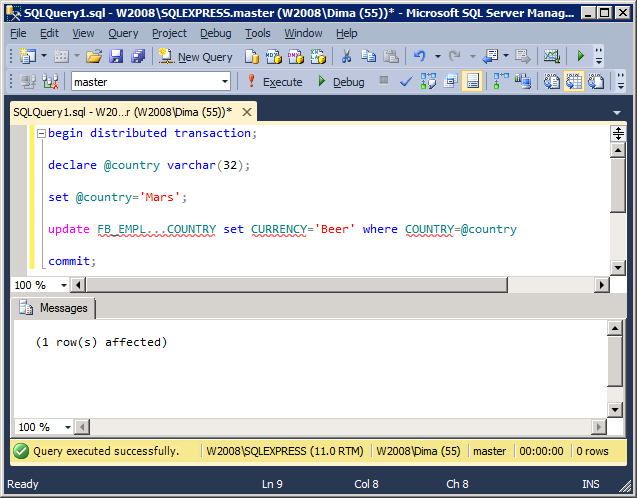Click the Analysis Services XMLA Query icon
Viewport: 637px width, 498px height.
point(318,56)
